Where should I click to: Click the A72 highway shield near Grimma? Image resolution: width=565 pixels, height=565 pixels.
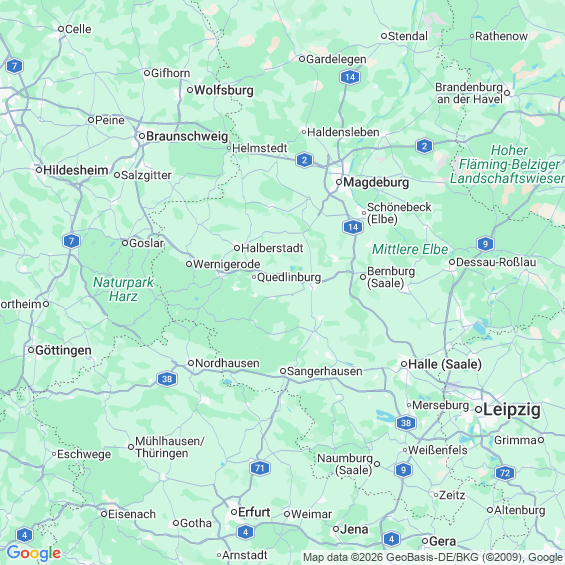pos(505,473)
